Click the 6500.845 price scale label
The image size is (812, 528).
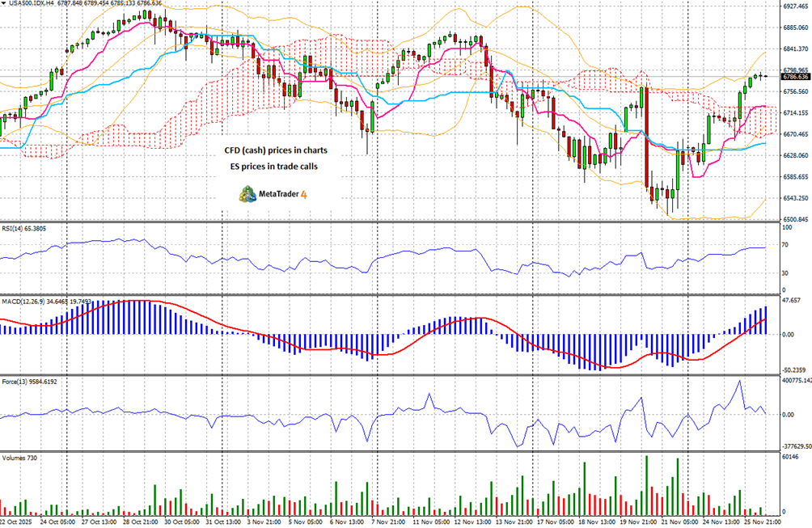point(796,219)
